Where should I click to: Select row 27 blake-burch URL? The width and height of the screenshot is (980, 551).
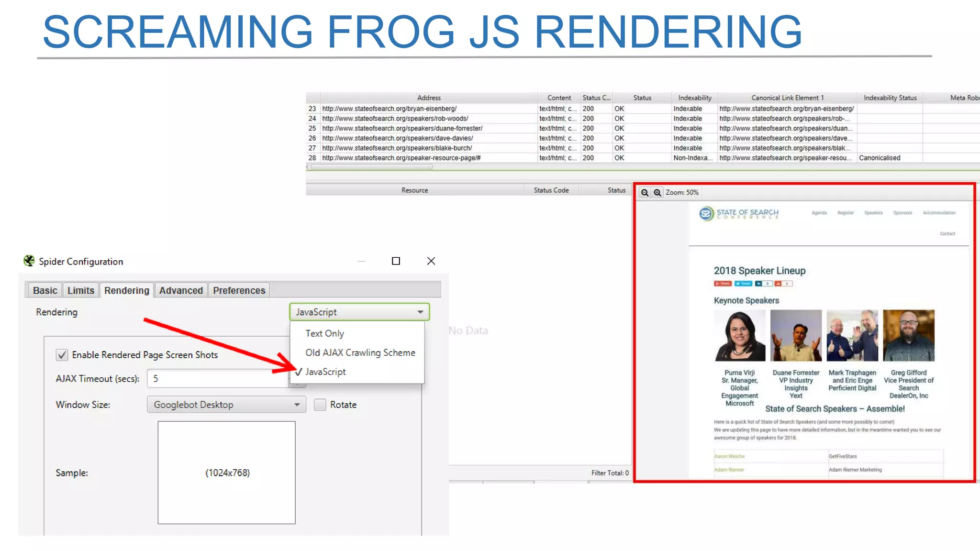click(x=397, y=148)
